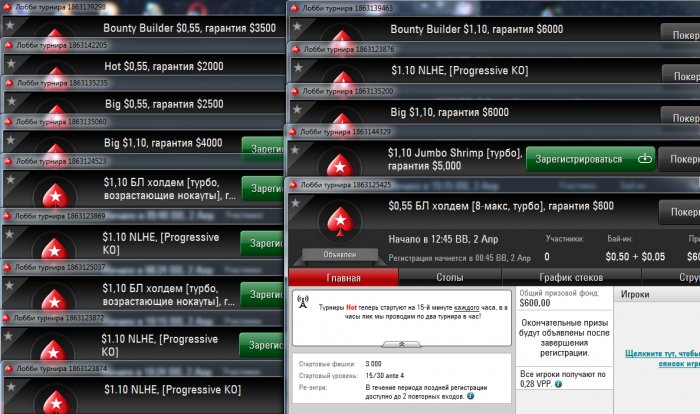Click the $0,50 + $0,05 buy-in value

[x=635, y=257]
